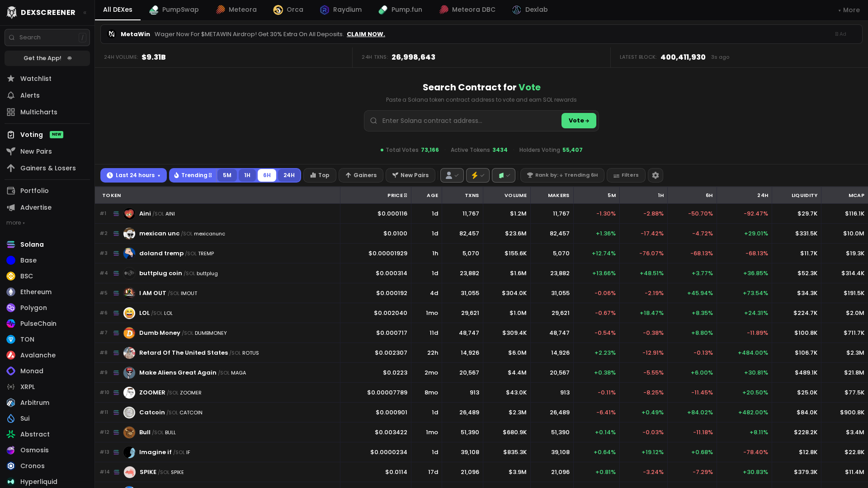Switch to the Meteora tab
Screen dimensions: 868x488
click(x=236, y=10)
